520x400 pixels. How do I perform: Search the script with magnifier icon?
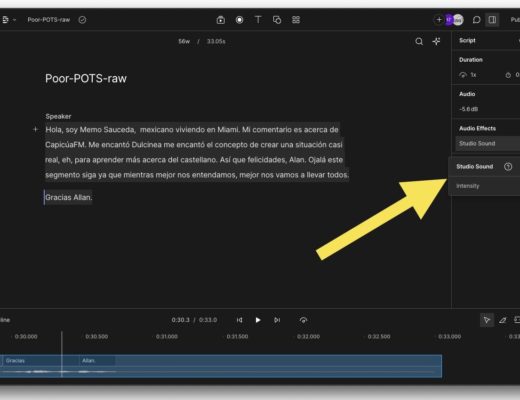pos(419,41)
